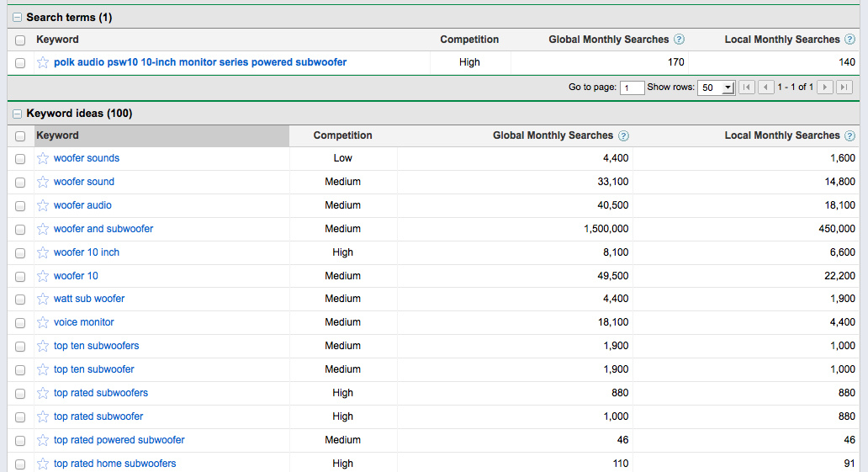868x472 pixels.
Task: Check the 'voice monitor' row
Action: coord(20,323)
